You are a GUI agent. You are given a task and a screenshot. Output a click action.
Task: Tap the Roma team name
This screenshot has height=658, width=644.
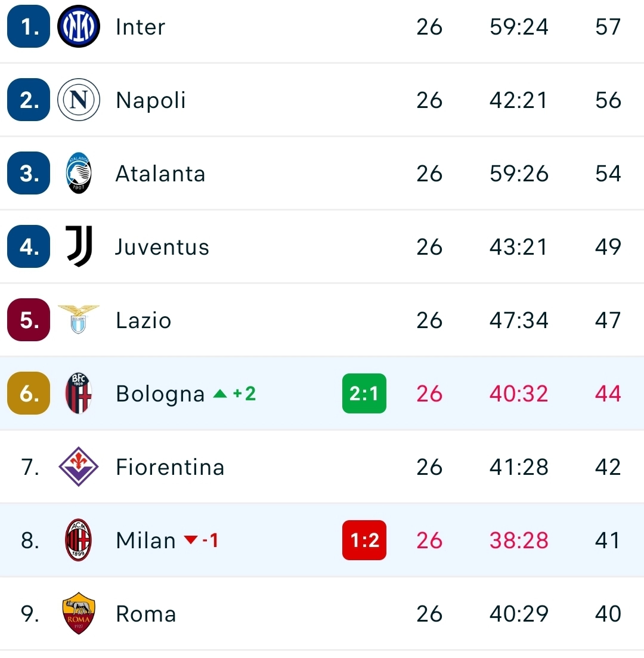click(x=145, y=614)
